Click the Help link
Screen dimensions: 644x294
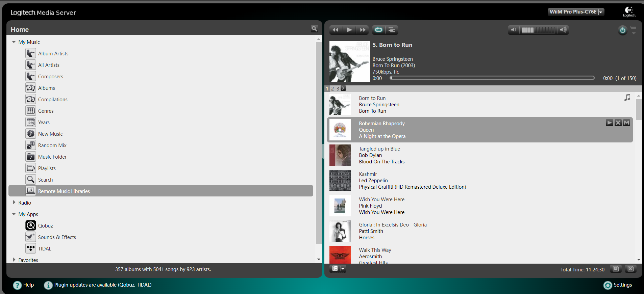pos(28,285)
